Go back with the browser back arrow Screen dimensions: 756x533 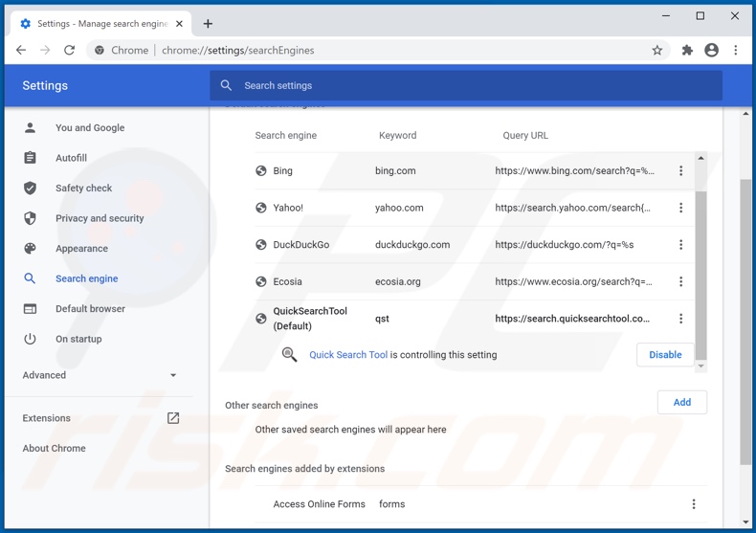pyautogui.click(x=21, y=50)
